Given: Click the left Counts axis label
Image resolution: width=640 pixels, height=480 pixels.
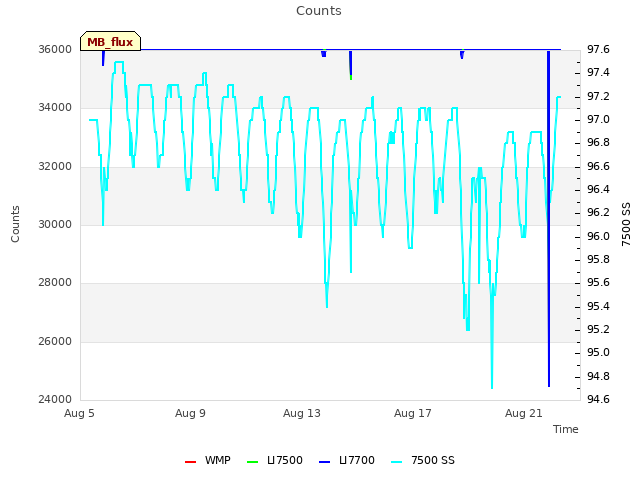Looking at the screenshot, I should (15, 224).
